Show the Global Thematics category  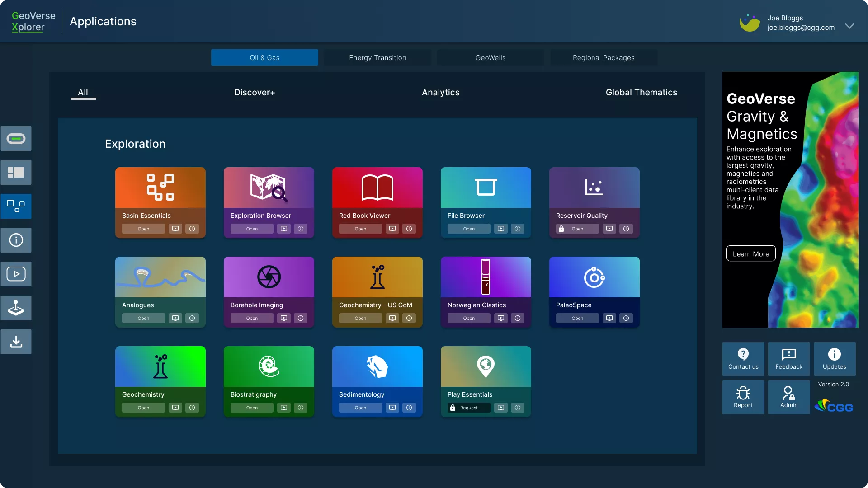(x=641, y=93)
